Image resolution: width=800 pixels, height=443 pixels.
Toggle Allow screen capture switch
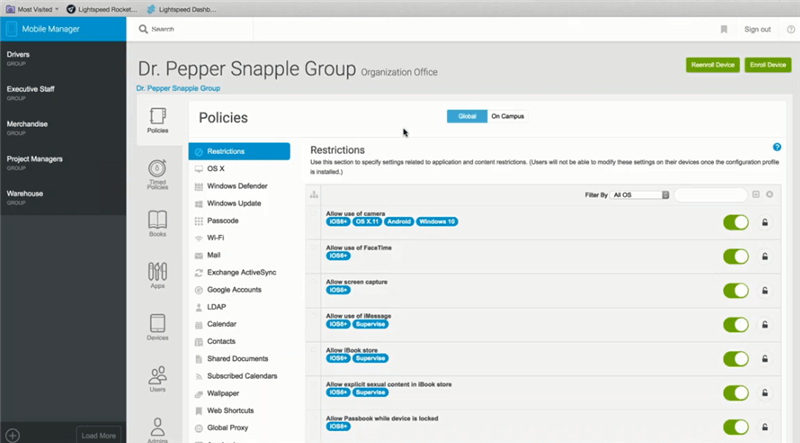736,291
